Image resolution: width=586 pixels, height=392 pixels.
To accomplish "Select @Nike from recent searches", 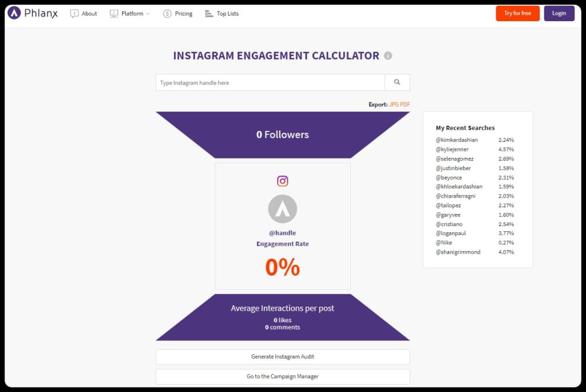I will click(x=444, y=243).
